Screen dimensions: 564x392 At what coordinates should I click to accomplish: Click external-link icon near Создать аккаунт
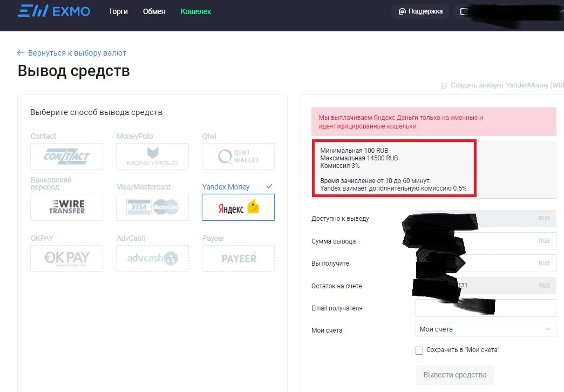tap(444, 85)
